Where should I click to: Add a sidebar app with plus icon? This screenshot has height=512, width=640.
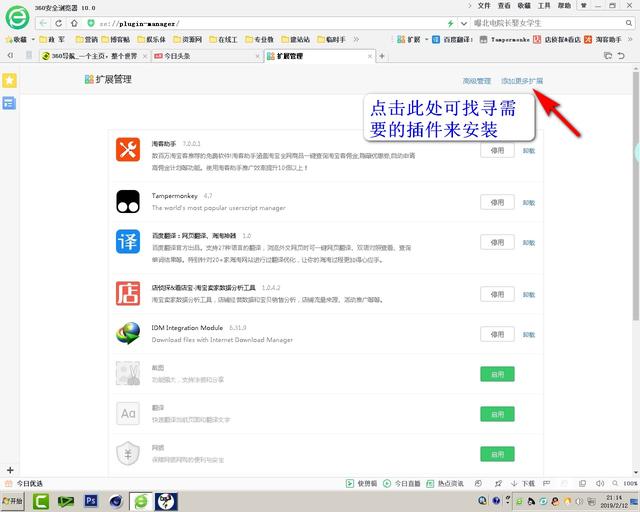click(x=10, y=470)
